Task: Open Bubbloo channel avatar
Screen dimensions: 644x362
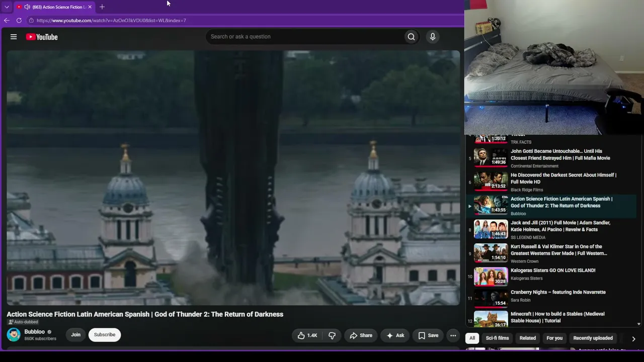Action: pos(14,334)
